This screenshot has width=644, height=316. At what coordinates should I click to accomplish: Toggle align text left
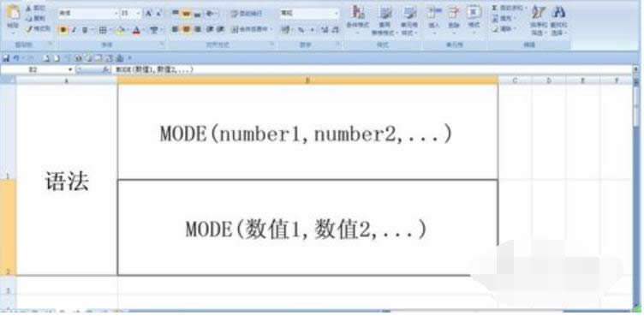point(176,29)
